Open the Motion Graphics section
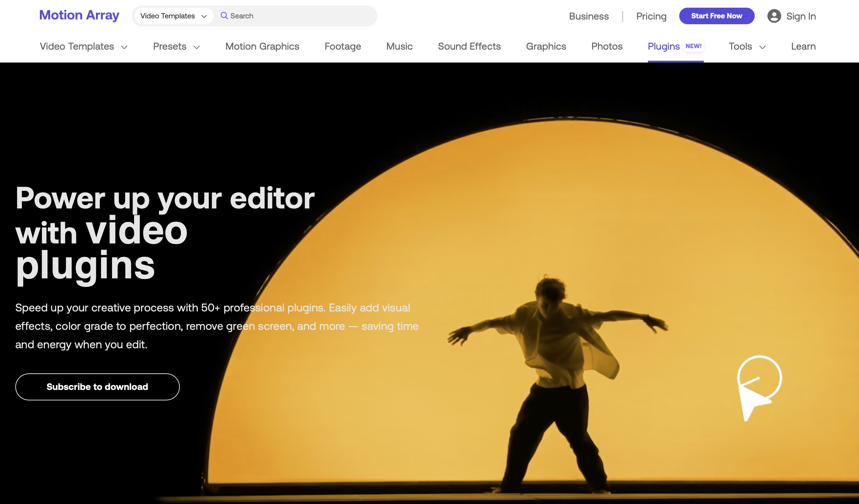859x504 pixels. 262,46
